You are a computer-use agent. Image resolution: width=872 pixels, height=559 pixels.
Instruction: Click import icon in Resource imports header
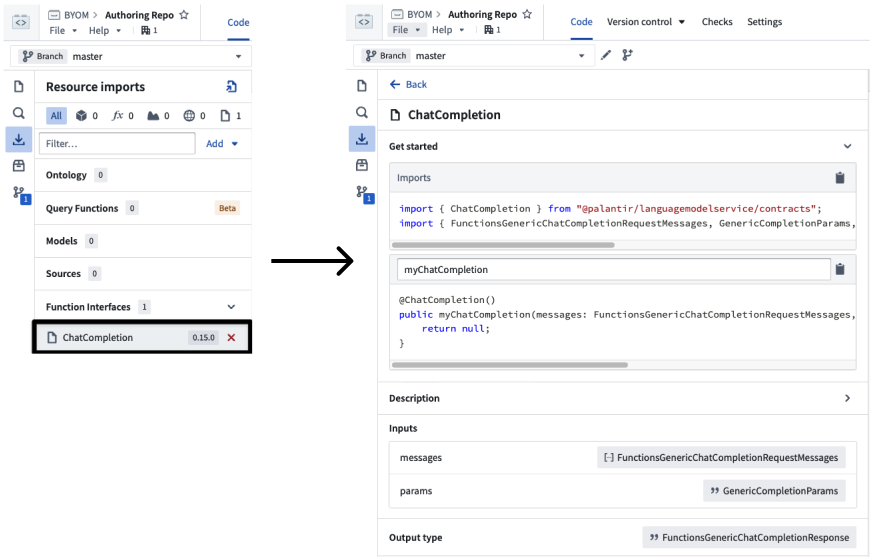point(232,87)
